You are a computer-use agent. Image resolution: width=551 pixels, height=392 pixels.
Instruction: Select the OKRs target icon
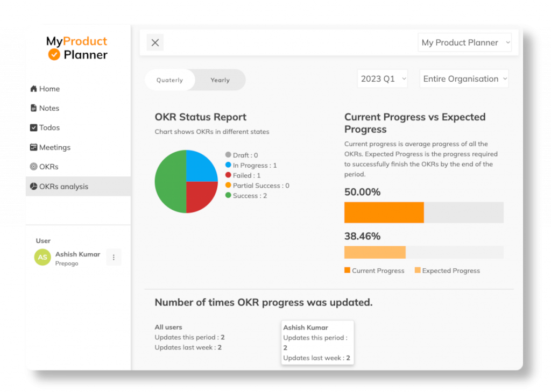(33, 166)
